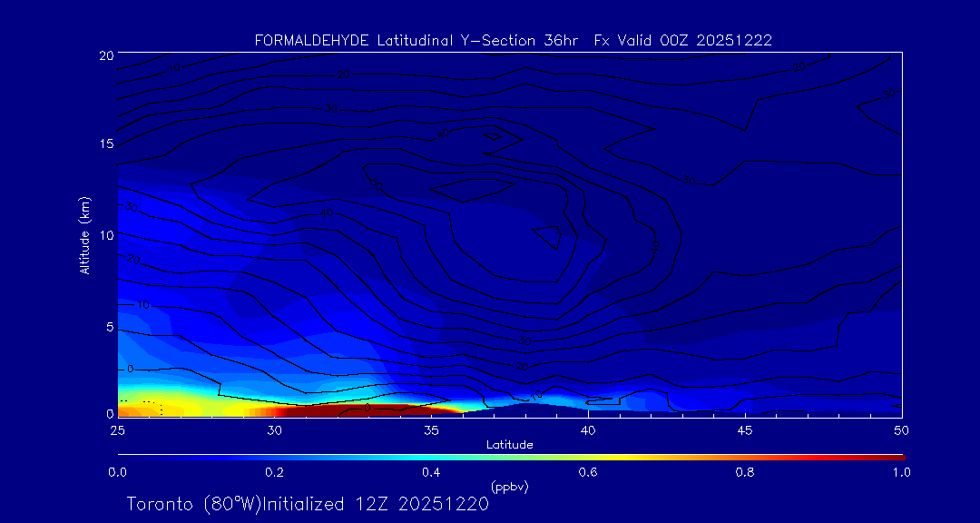This screenshot has height=523, width=980.
Task: Click the colorbar tick label "0.4"
Action: [431, 472]
